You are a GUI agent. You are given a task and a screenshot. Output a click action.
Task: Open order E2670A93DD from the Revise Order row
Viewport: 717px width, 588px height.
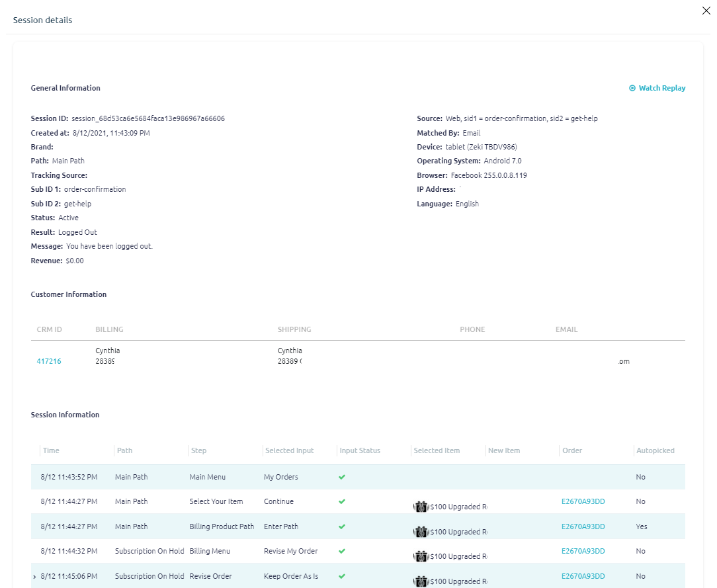(x=583, y=576)
